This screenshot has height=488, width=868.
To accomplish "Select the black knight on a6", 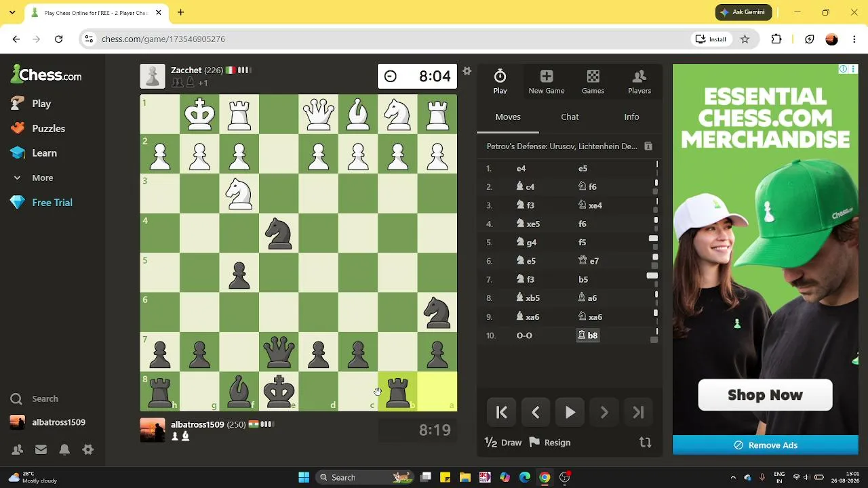I will click(437, 312).
